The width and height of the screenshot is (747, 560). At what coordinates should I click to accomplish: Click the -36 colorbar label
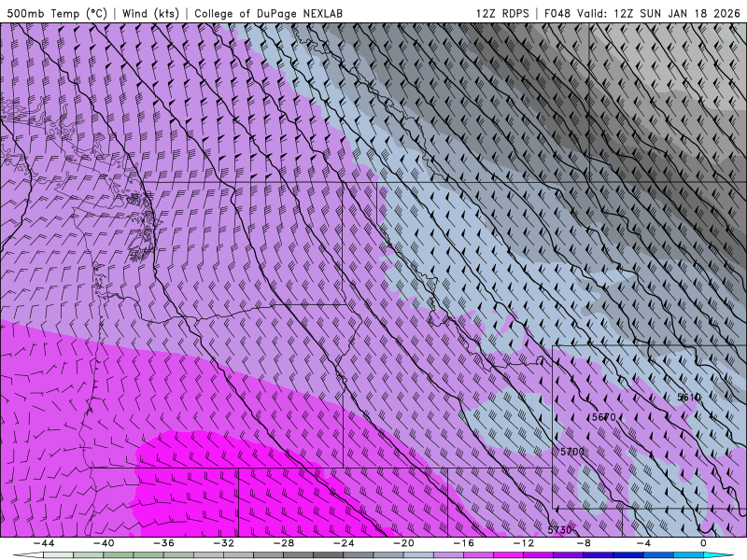163,543
